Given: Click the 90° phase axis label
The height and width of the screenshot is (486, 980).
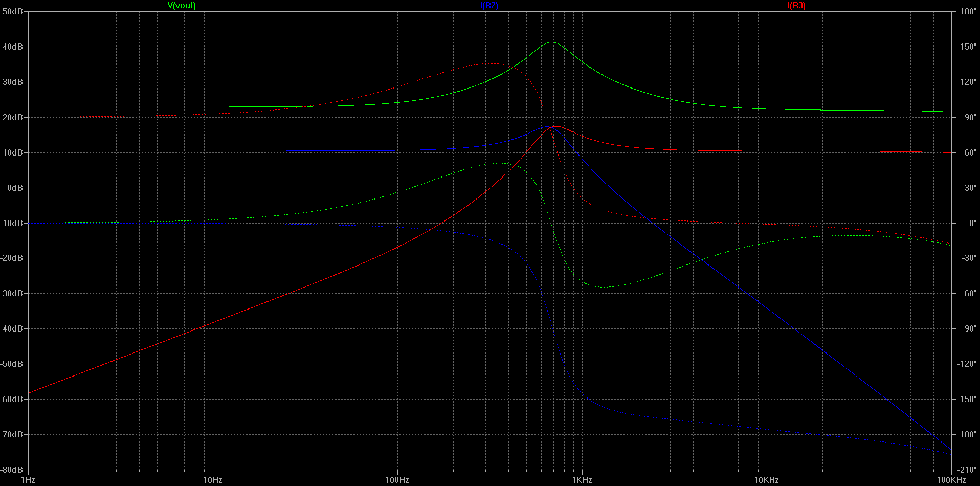Looking at the screenshot, I should coord(970,117).
